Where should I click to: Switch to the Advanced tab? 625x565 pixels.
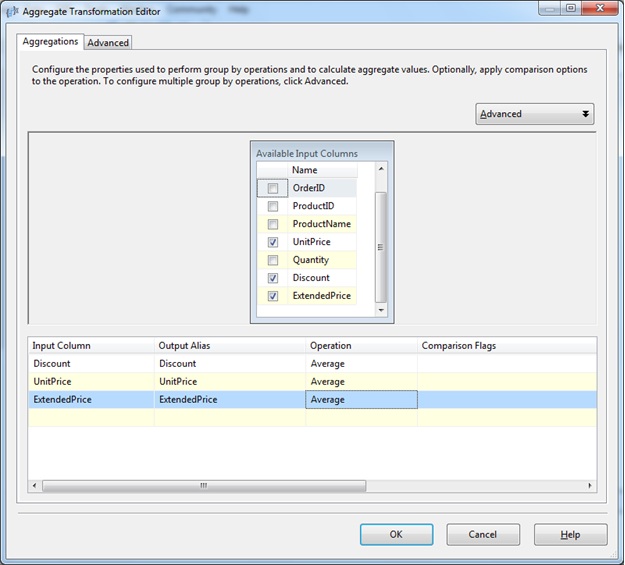[108, 43]
